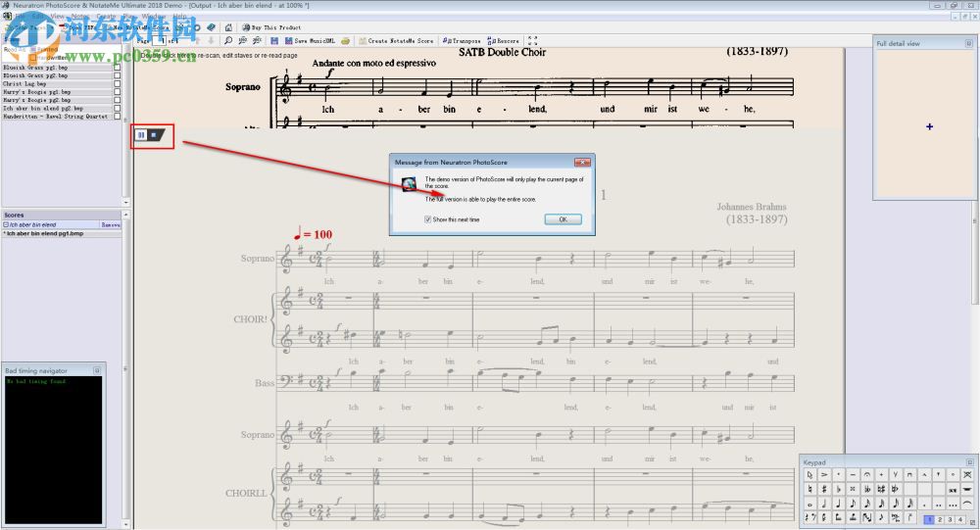Screen dimensions: 980x530
Task: Click the magnifier zoom icon in toolbar
Action: point(228,40)
